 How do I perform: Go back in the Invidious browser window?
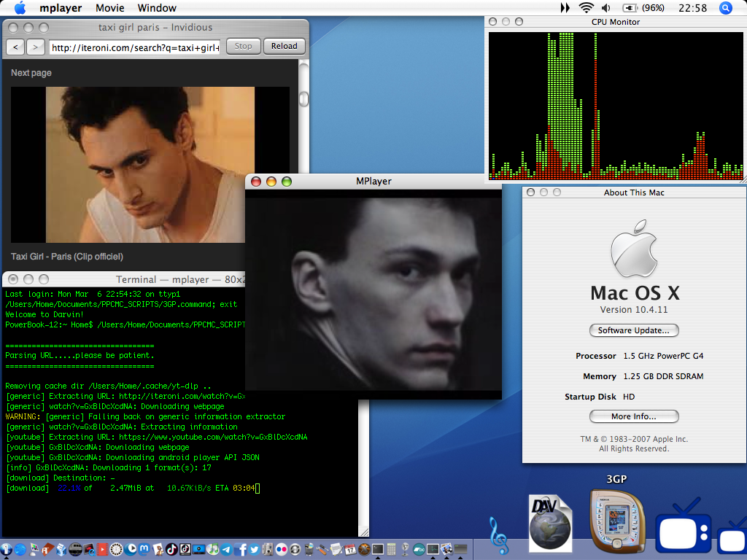(x=15, y=47)
